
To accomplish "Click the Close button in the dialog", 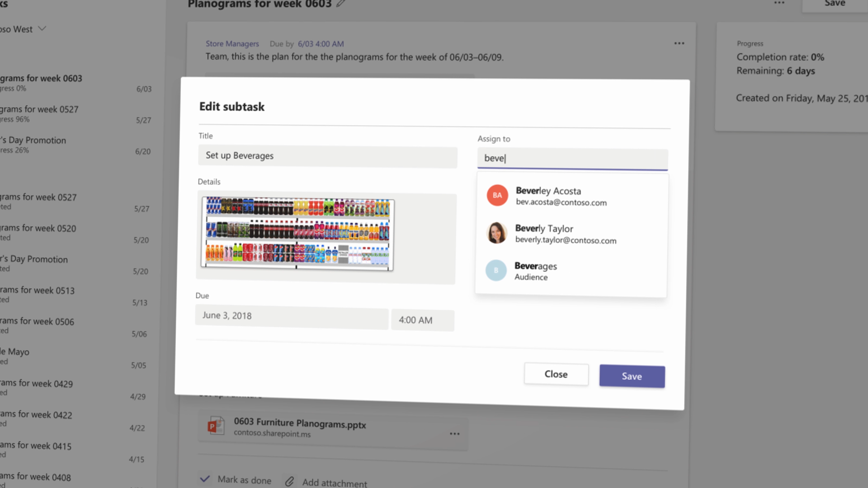I will (x=556, y=374).
